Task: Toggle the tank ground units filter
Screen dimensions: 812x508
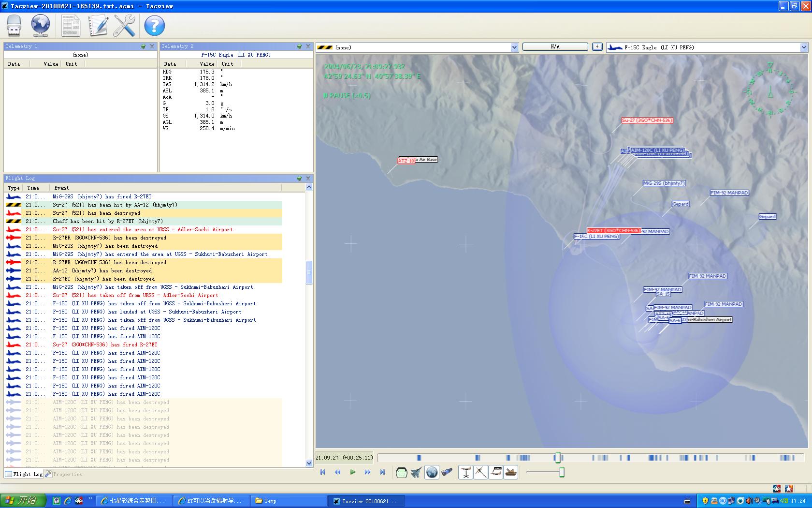Action: [x=511, y=472]
